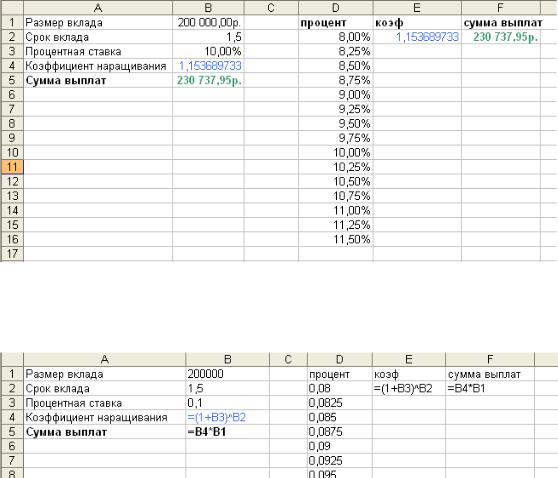558x478 pixels.
Task: Click the bold сумма выплат header in F1
Action: pyautogui.click(x=501, y=22)
